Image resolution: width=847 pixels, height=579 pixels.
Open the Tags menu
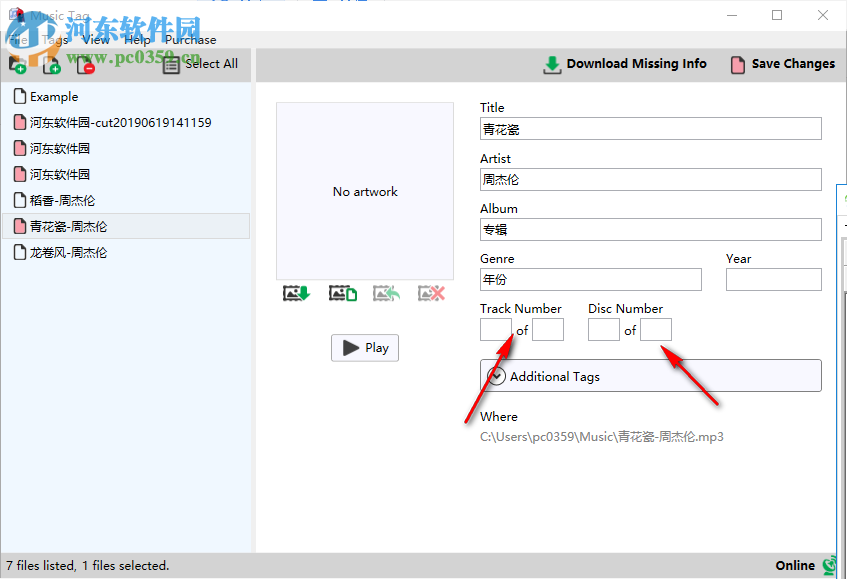[55, 40]
